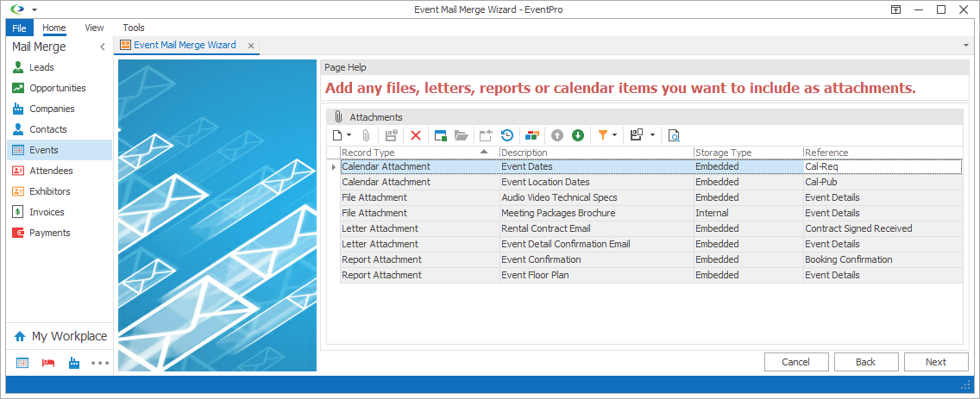Sort by Reference column header
Screen dimensions: 980x399
883,153
